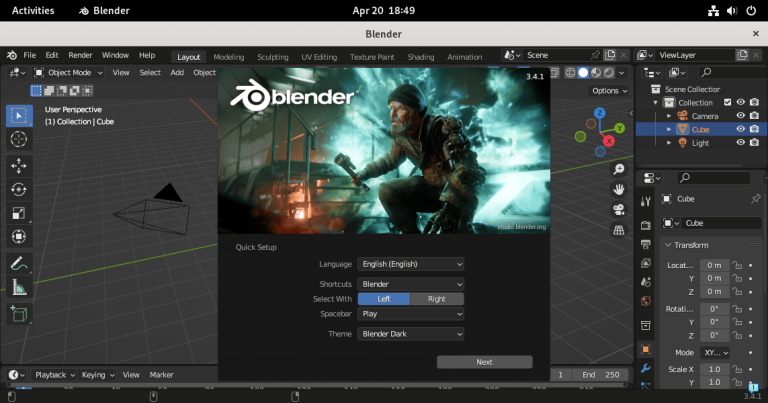Select the Select Box tool in toolbar
768x403 pixels.
tap(19, 116)
